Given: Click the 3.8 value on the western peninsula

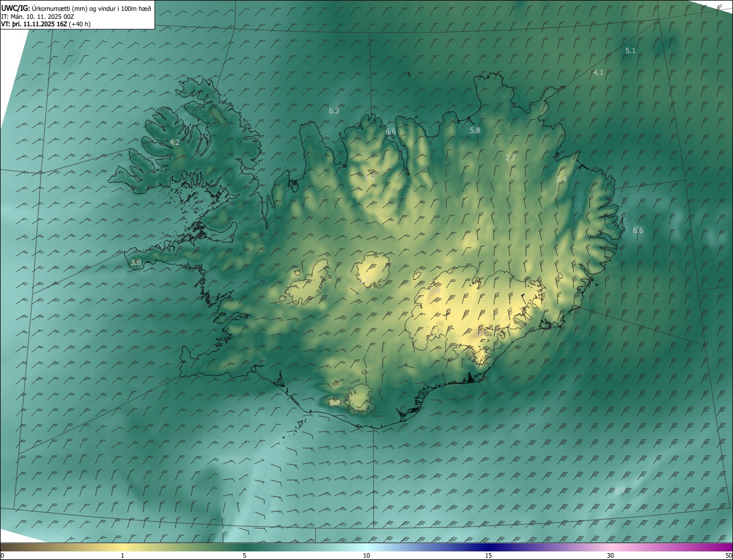Looking at the screenshot, I should click(136, 263).
